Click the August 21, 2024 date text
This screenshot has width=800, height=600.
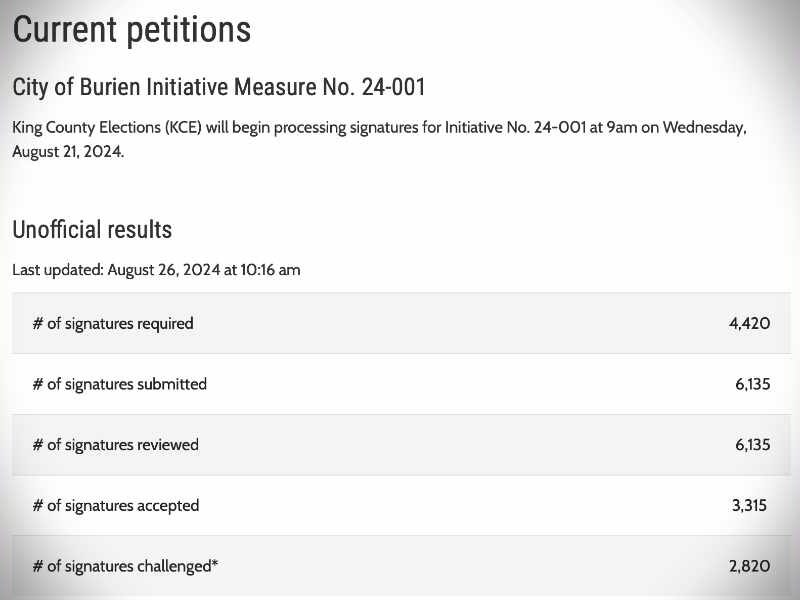[x=67, y=152]
